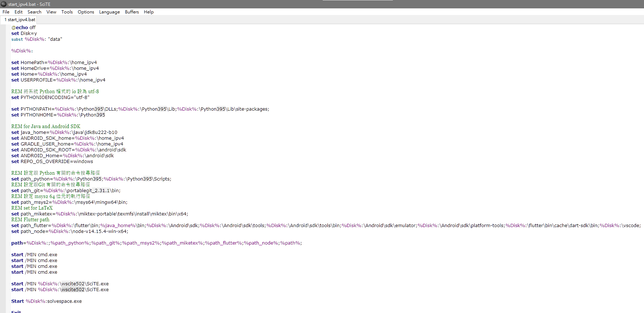The image size is (644, 313).
Task: Open the Language menu
Action: 109,12
